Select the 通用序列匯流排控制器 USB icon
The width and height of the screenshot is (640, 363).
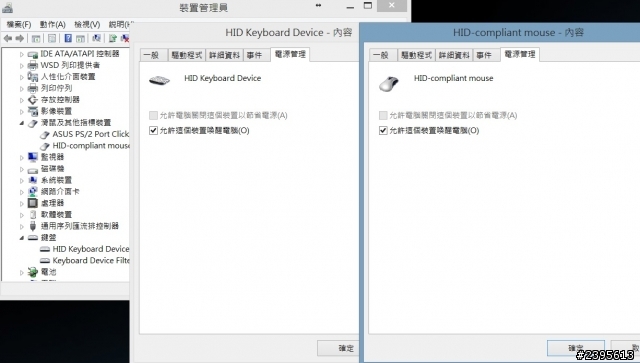(x=33, y=226)
